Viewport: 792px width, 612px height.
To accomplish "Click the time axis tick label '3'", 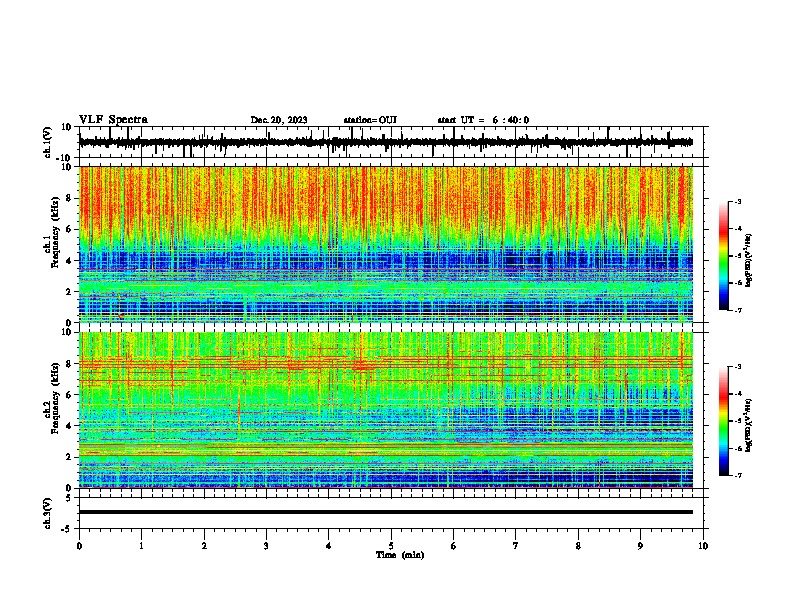I will (x=266, y=546).
